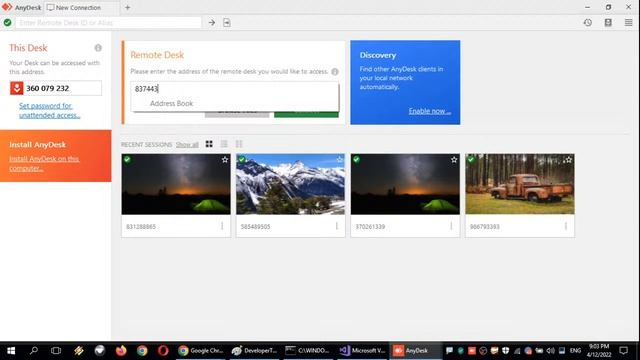640x360 pixels.
Task: Launch Firefox from the taskbar
Action: 121,351
